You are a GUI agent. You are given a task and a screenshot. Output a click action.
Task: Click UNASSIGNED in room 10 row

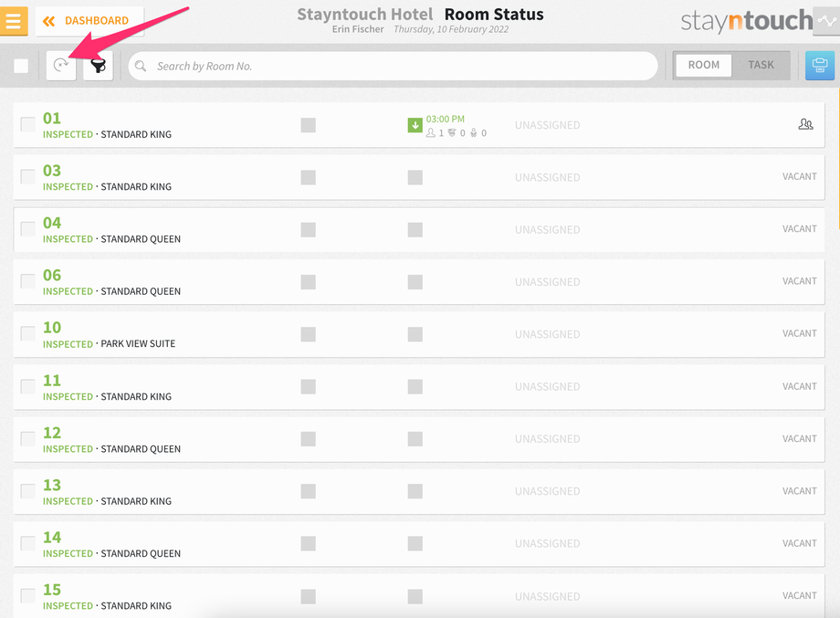click(x=548, y=334)
